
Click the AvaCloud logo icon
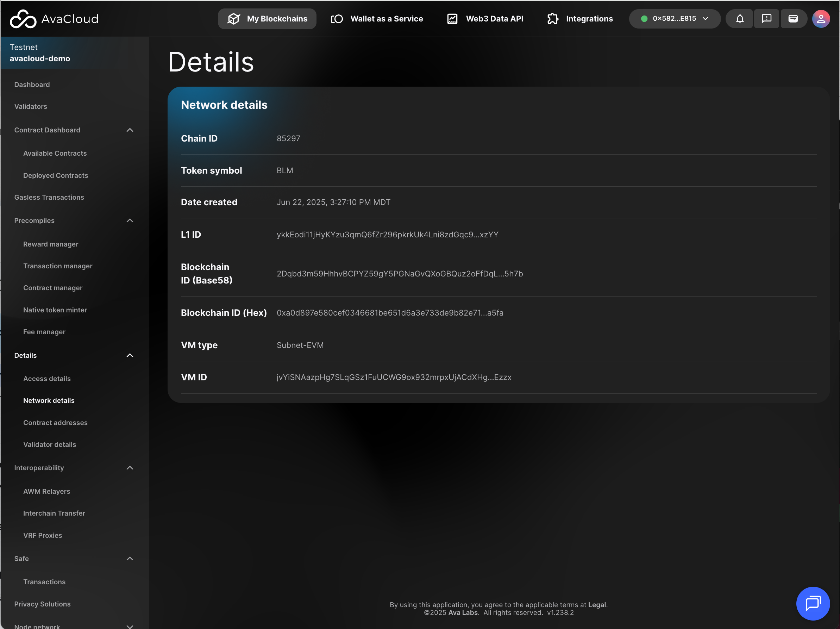(x=23, y=19)
